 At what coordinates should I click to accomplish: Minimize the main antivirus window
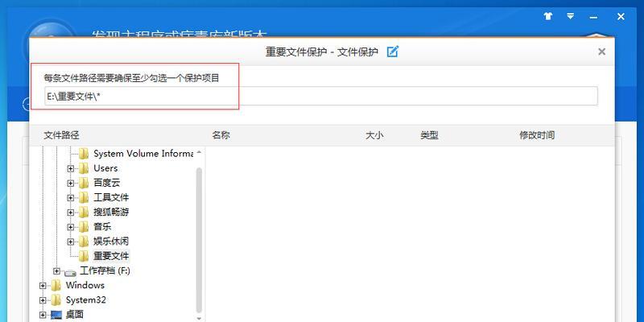click(x=593, y=17)
